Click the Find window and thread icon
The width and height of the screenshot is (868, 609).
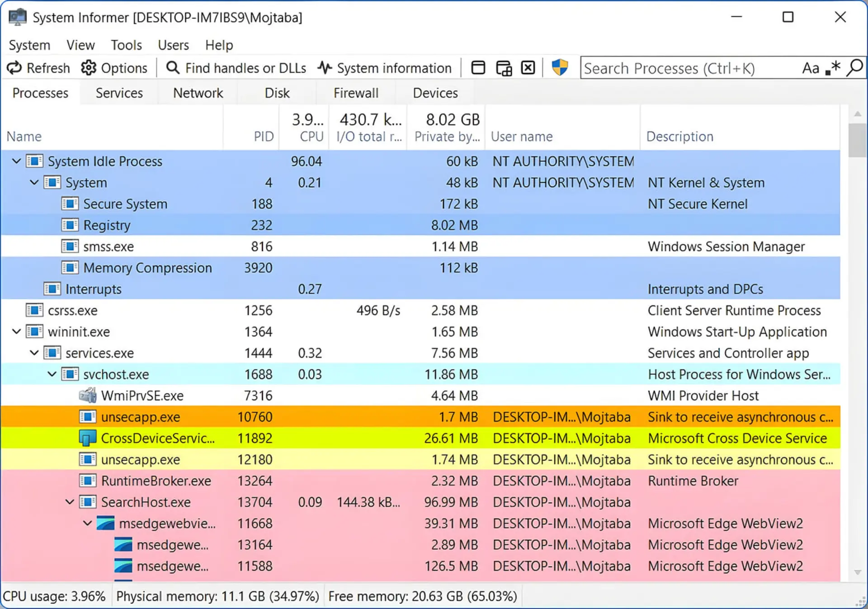point(504,68)
